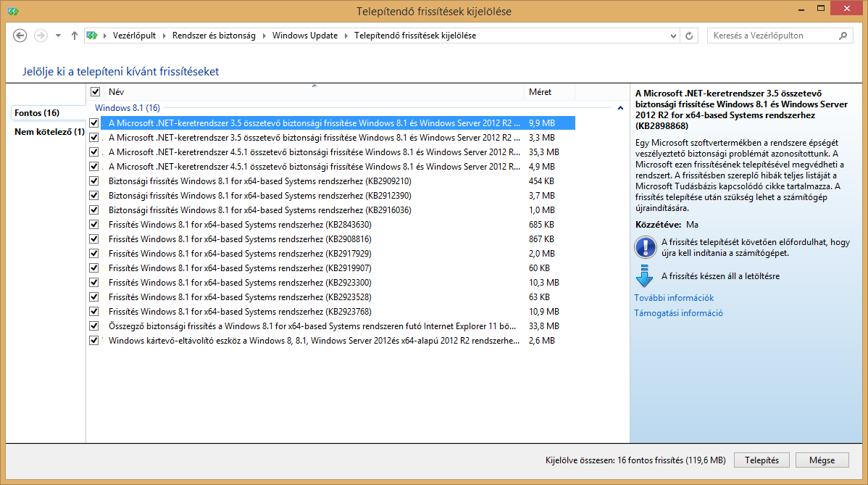Click the forward navigation arrow

pos(41,36)
